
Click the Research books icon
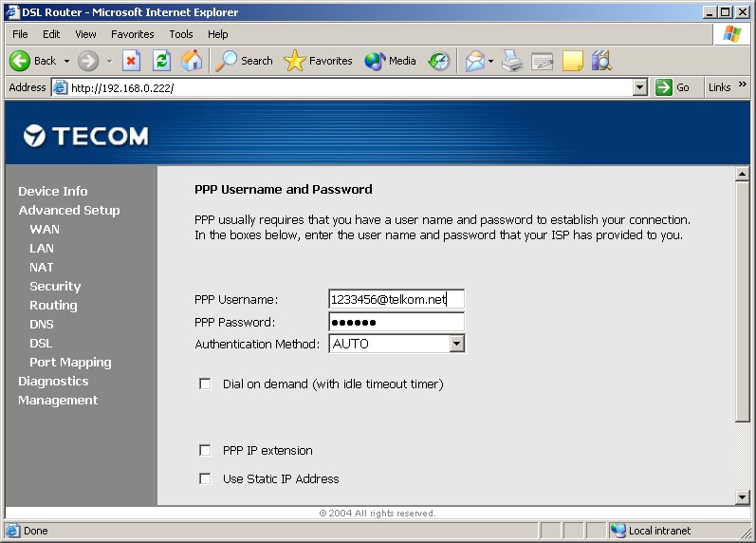[601, 61]
